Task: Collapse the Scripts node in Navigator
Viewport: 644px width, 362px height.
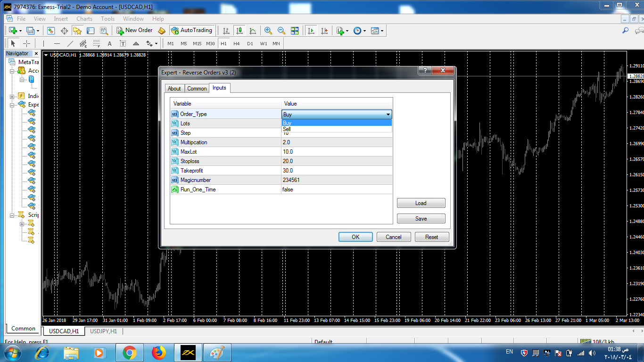Action: pos(12,215)
